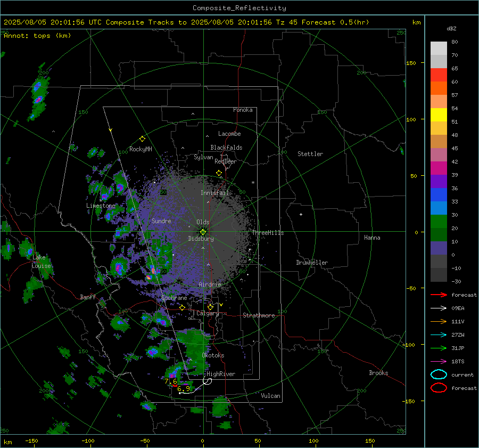Click the radar site diamond above Didsbury
The image size is (479, 448).
[203, 232]
